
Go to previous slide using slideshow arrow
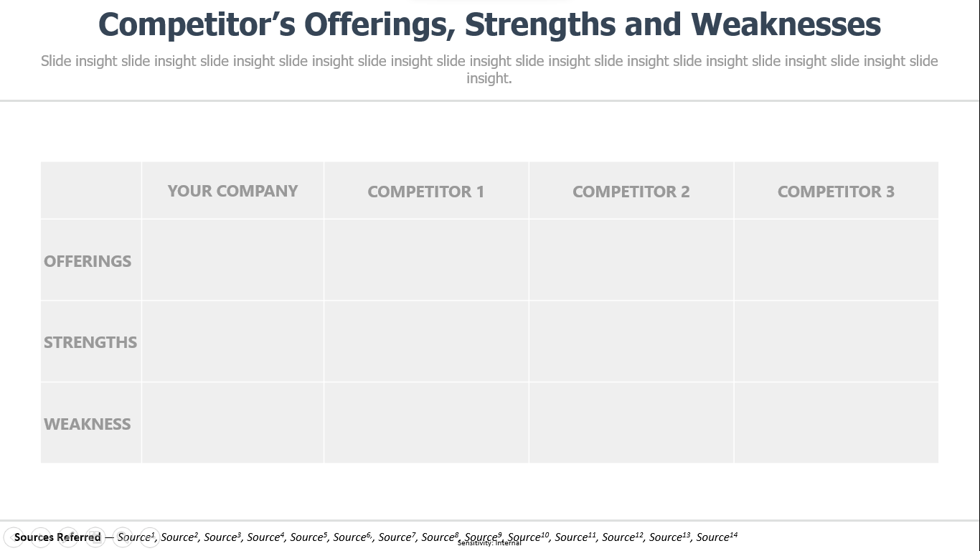[14, 537]
